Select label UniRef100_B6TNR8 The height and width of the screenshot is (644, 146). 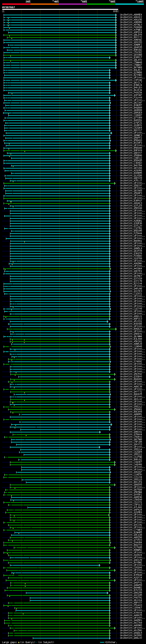(x=131, y=67)
